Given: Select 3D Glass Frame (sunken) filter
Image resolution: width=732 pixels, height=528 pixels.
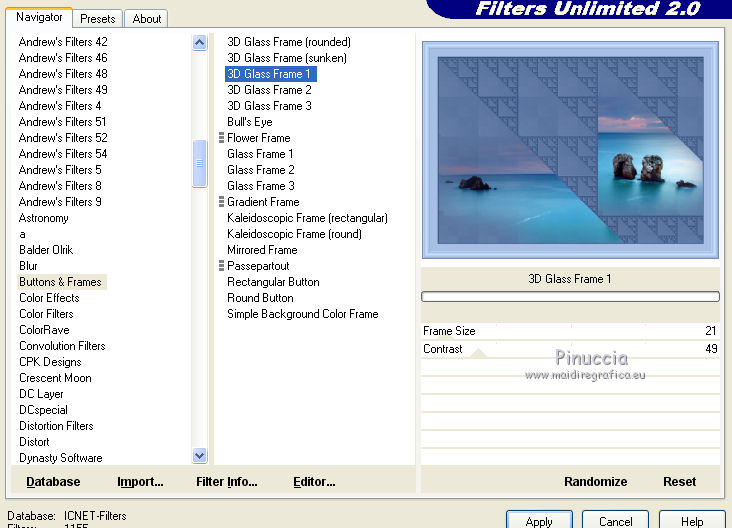Looking at the screenshot, I should tap(287, 58).
